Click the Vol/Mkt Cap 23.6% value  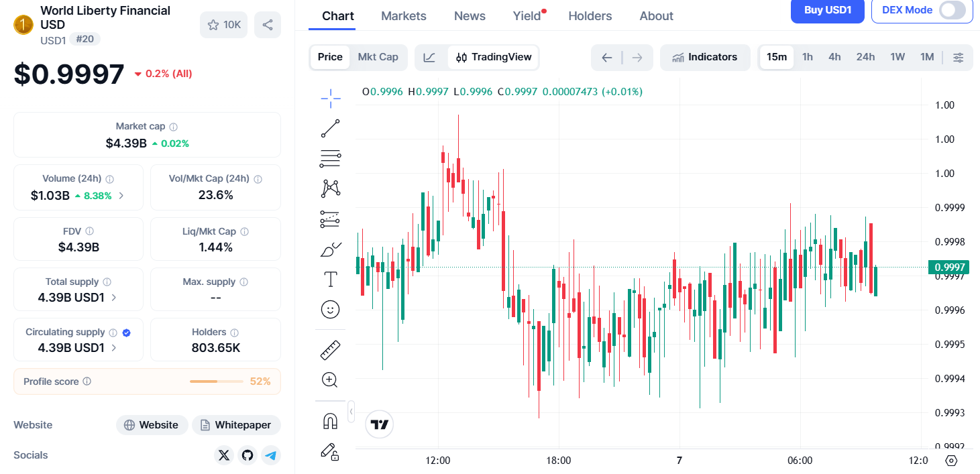tap(215, 195)
